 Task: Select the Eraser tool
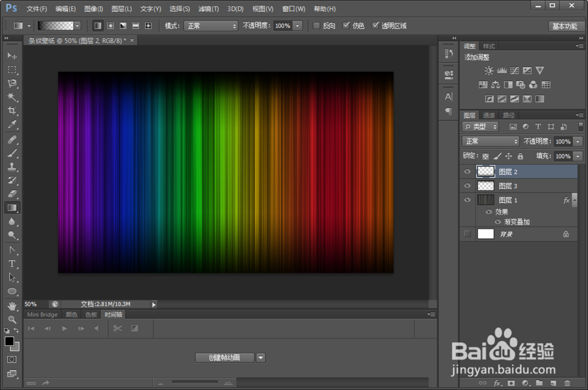click(x=12, y=194)
